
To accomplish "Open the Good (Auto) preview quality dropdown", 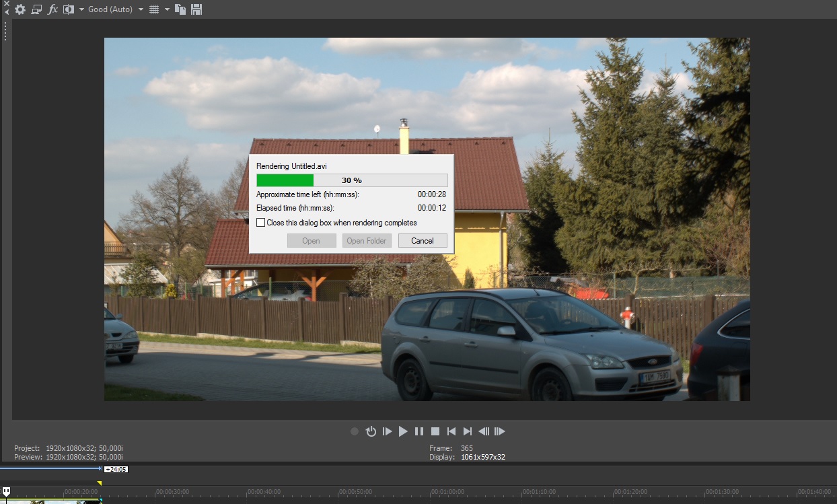I will tap(115, 9).
